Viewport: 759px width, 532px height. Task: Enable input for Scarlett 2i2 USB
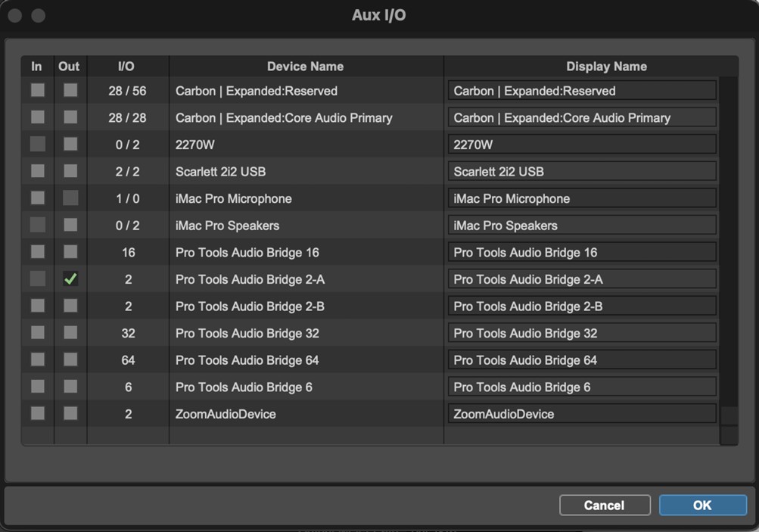pos(36,171)
